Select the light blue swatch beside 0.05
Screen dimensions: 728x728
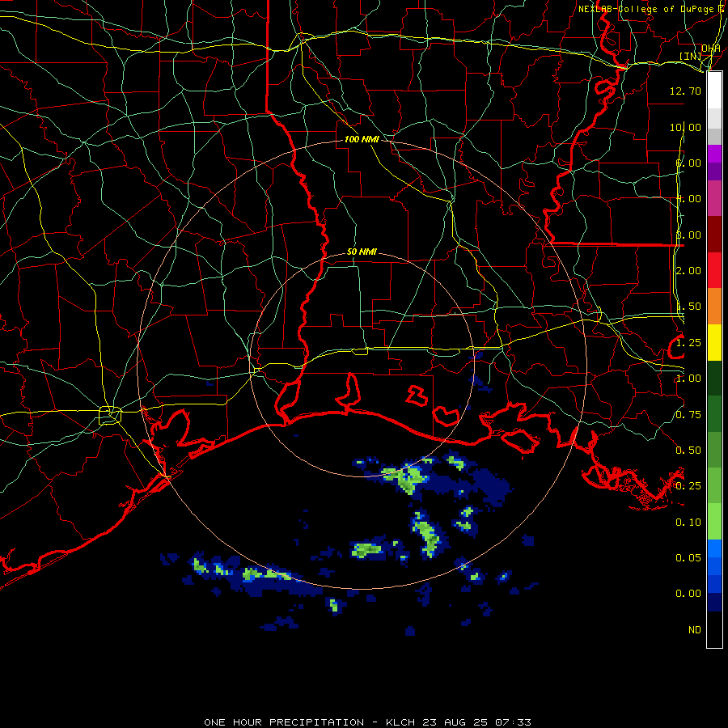tap(714, 548)
